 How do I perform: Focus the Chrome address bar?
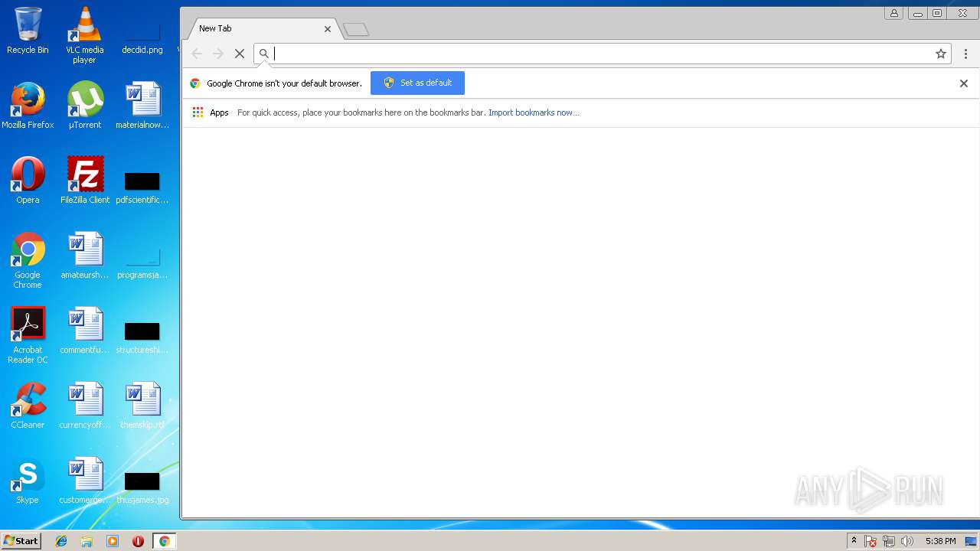pos(601,54)
